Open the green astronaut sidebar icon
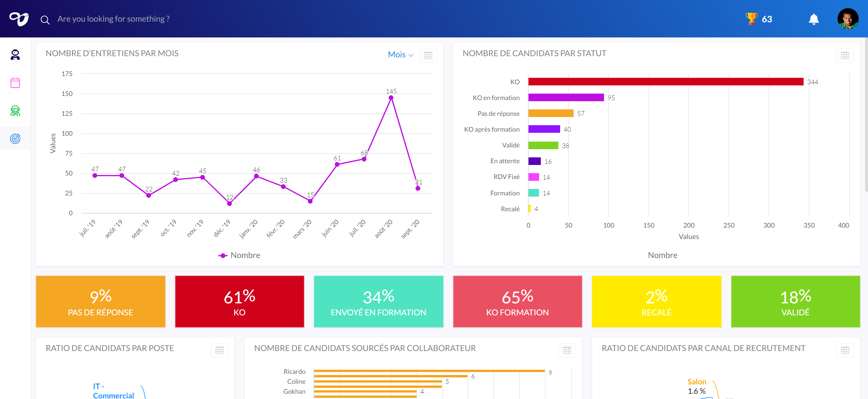 (x=15, y=111)
